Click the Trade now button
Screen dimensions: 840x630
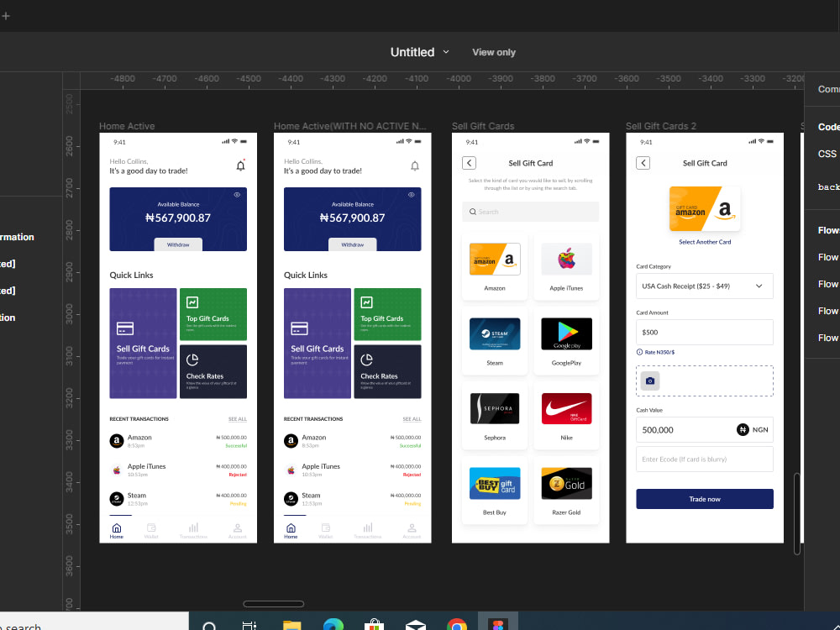(x=705, y=499)
